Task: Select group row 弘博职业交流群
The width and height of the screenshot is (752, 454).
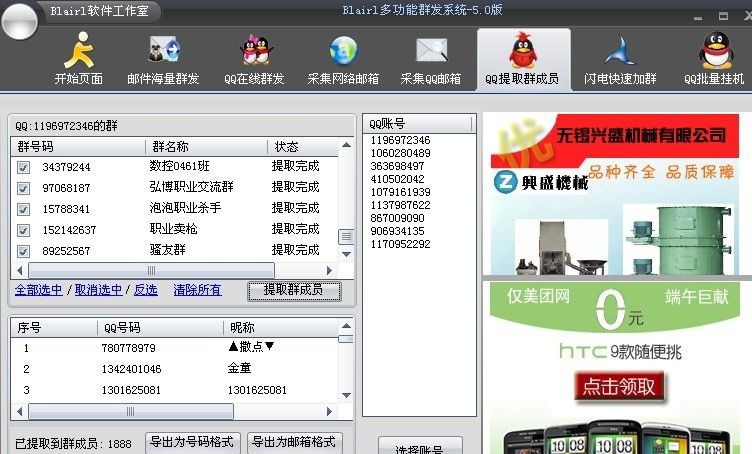Action: 175,187
